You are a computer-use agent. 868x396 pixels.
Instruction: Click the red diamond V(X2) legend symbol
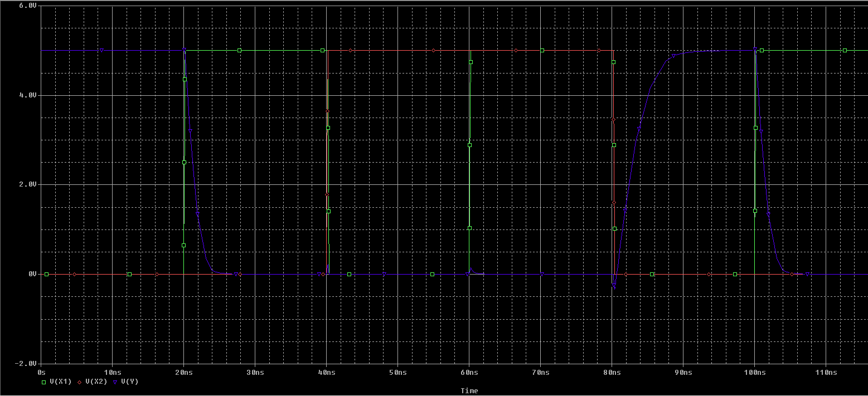(x=80, y=382)
